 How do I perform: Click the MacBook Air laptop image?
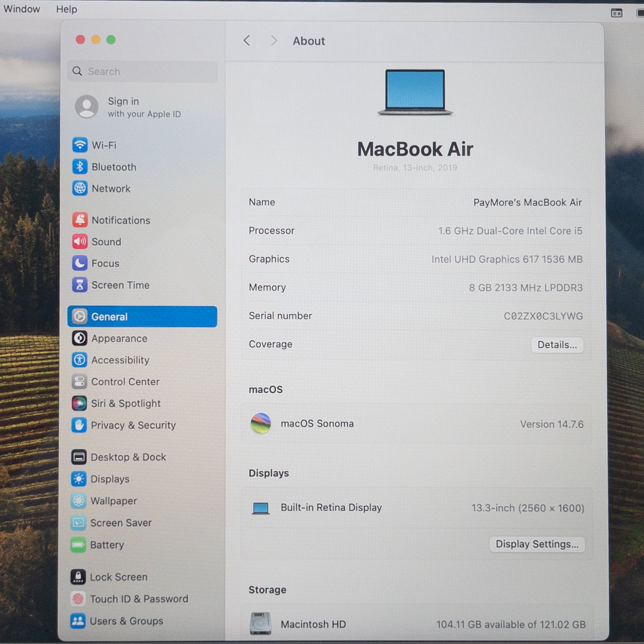pos(415,92)
